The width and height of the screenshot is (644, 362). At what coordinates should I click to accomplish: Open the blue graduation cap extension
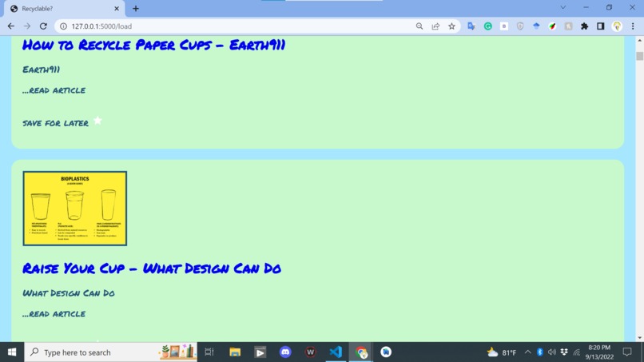pyautogui.click(x=536, y=26)
